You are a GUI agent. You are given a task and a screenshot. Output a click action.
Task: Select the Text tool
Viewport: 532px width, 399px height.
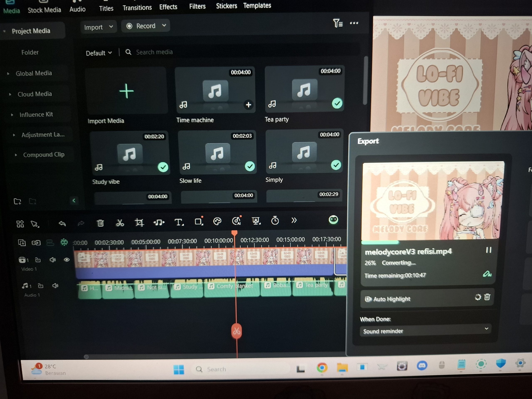coord(179,222)
